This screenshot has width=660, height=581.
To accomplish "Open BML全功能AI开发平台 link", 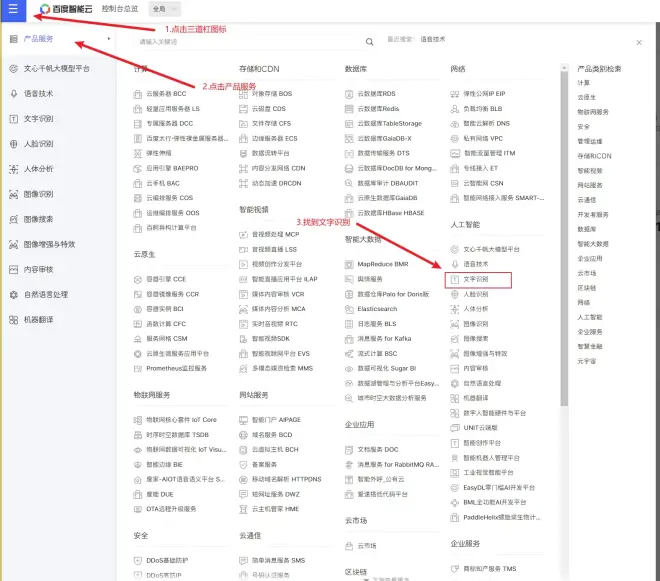I will point(495,503).
